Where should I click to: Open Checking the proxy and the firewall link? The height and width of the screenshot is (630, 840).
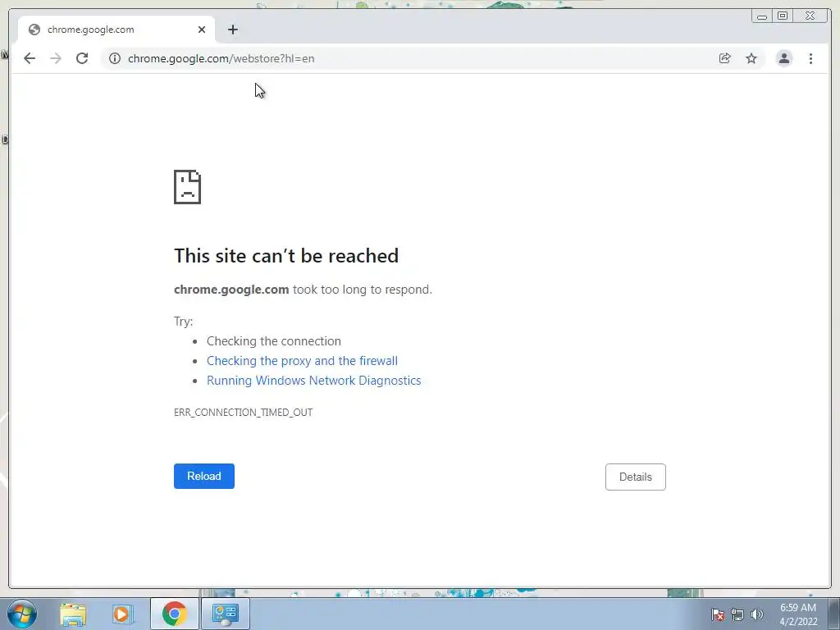pos(302,361)
